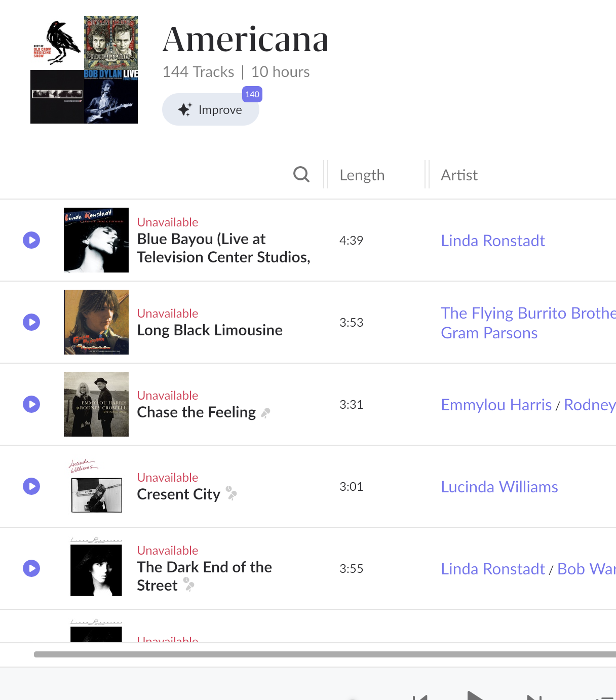The width and height of the screenshot is (616, 700).
Task: Open Linda Ronstadt artist link for Blue Bayou
Action: tap(493, 241)
